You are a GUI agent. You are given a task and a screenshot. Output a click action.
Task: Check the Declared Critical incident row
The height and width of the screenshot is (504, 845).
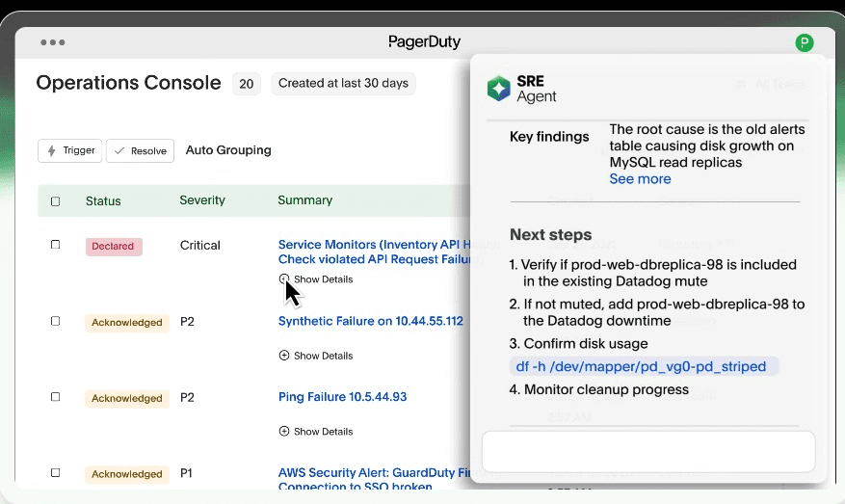click(55, 245)
